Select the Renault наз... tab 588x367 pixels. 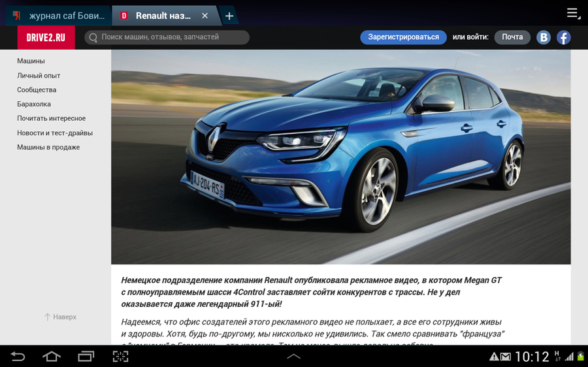tap(163, 16)
